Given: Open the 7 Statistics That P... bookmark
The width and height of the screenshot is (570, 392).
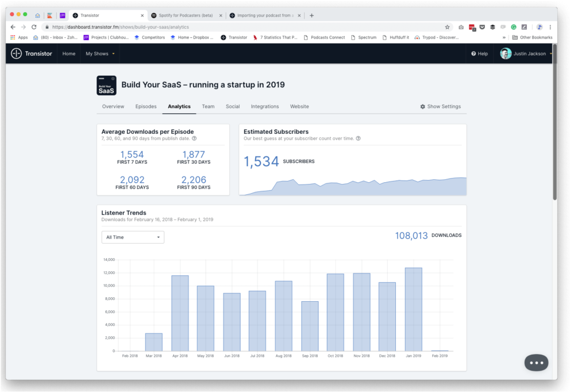Looking at the screenshot, I should point(275,37).
